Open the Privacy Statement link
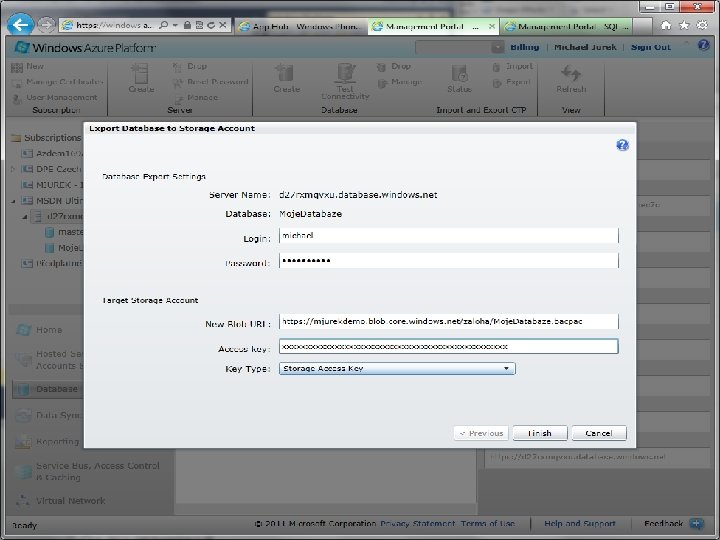 point(418,523)
